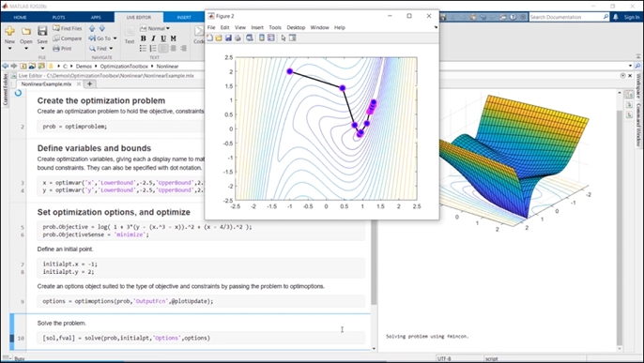Click the save figure icon in Figure 2 toolbar

coord(228,38)
